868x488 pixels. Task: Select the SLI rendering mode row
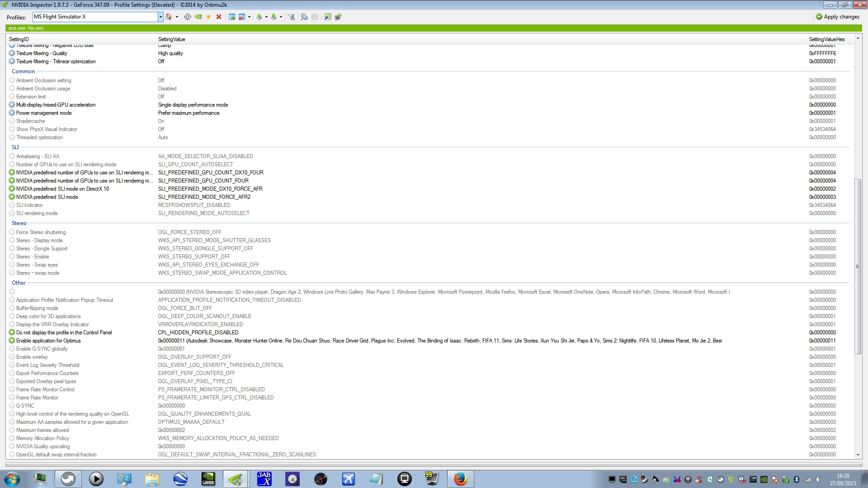428,213
